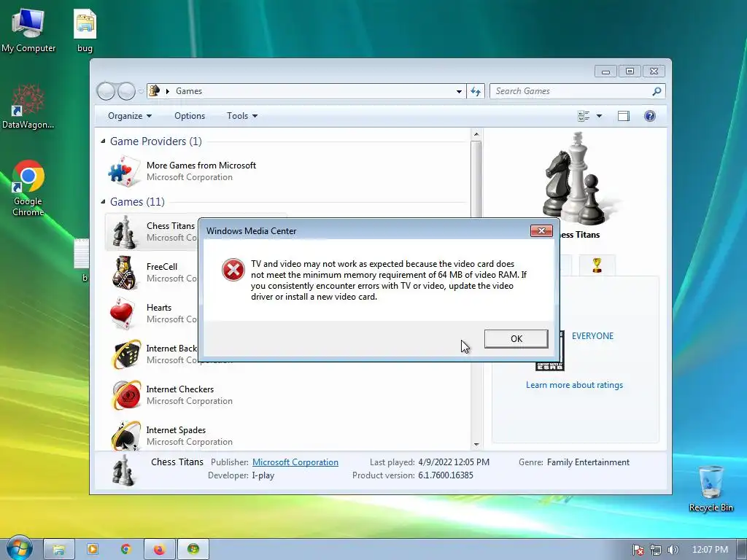This screenshot has width=747, height=560.
Task: Open the Microsoft Corporation publisher link
Action: tap(295, 462)
